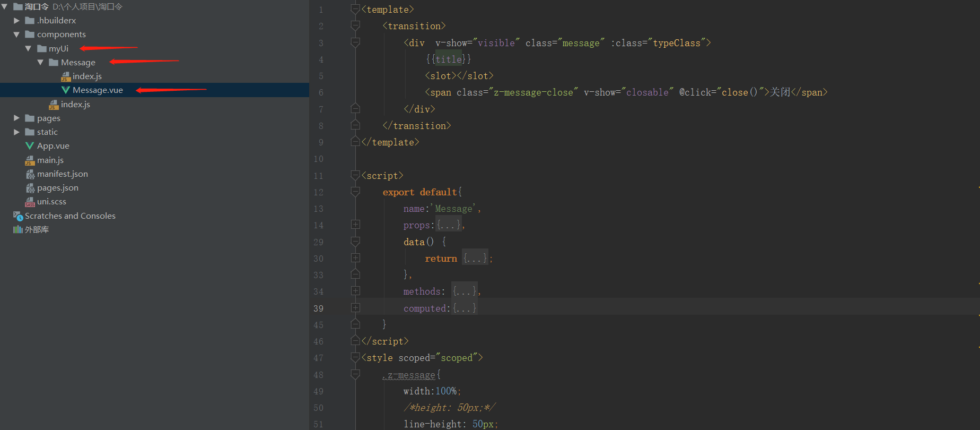
Task: Click the JS icon of index.js under myUi
Action: 54,105
